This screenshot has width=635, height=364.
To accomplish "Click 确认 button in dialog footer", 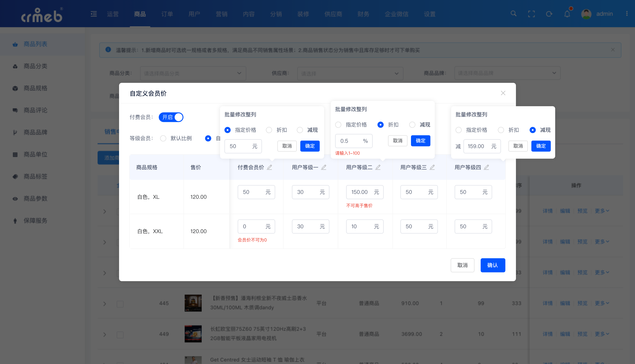I will (493, 265).
